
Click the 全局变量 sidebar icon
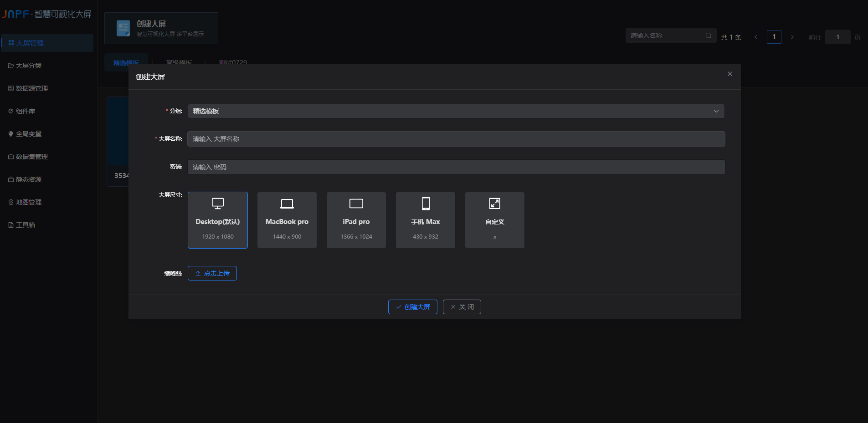(11, 134)
